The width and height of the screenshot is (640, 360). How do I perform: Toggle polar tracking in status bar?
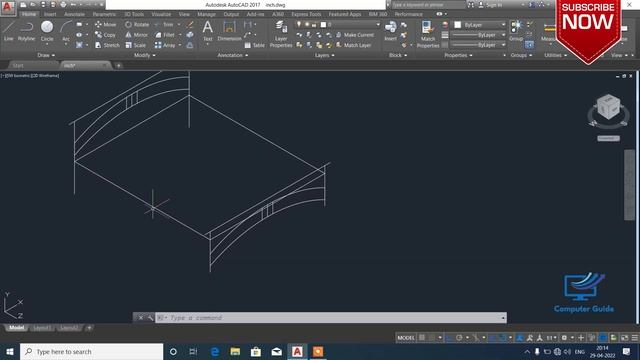pyautogui.click(x=459, y=338)
